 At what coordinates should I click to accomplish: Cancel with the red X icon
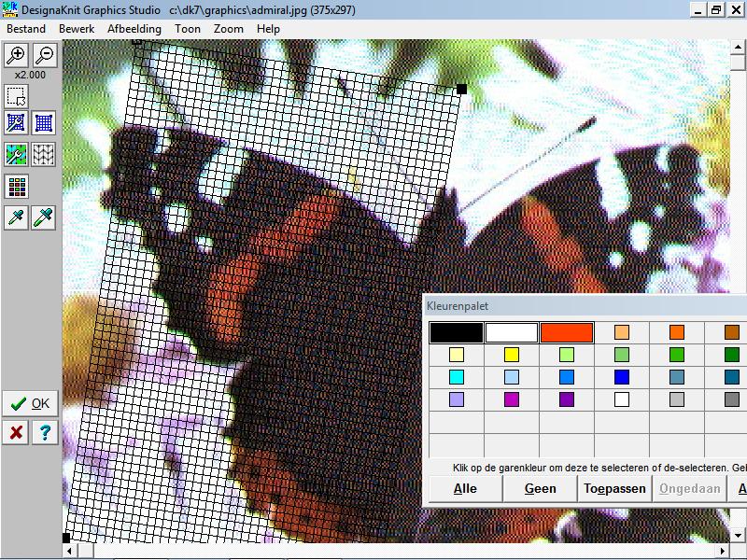[17, 432]
